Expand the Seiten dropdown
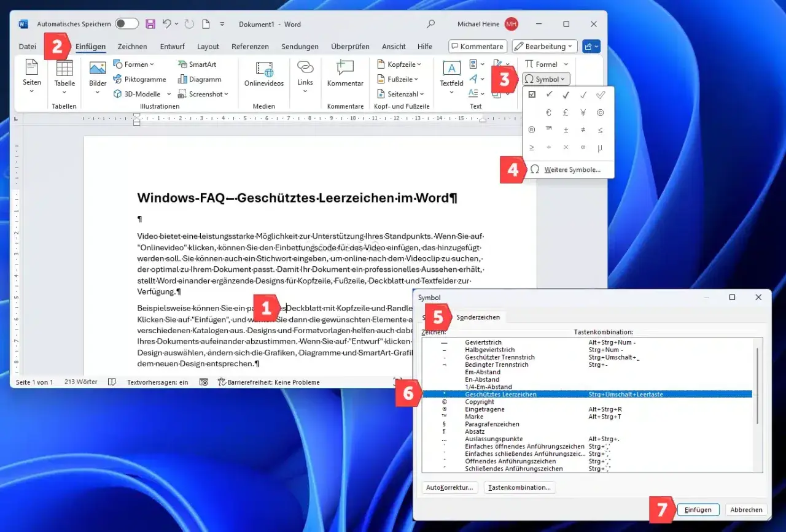The image size is (786, 532). 32,92
